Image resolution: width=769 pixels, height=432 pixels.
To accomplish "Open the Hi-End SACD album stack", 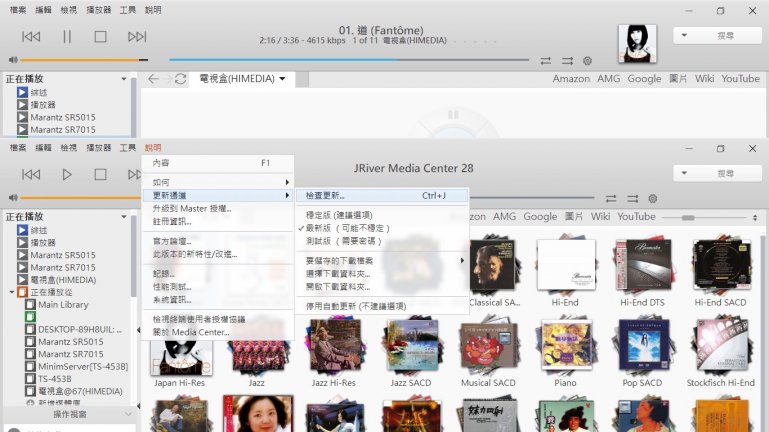I will (720, 266).
